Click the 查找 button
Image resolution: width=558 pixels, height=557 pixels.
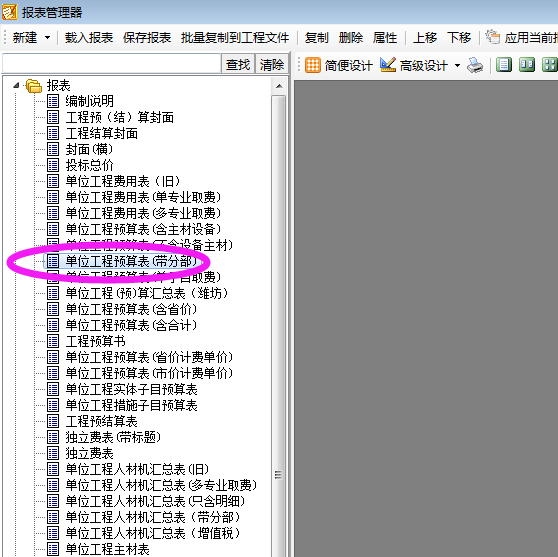point(238,64)
